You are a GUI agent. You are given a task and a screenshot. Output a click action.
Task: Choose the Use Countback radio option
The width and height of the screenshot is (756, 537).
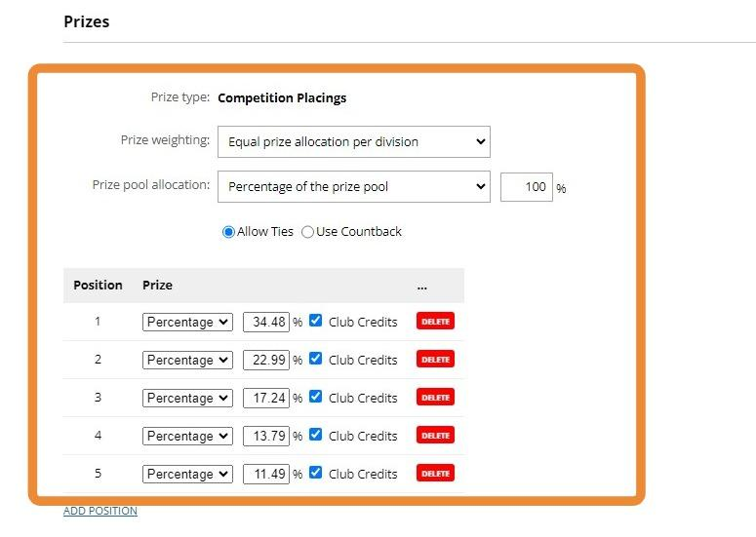click(x=308, y=232)
